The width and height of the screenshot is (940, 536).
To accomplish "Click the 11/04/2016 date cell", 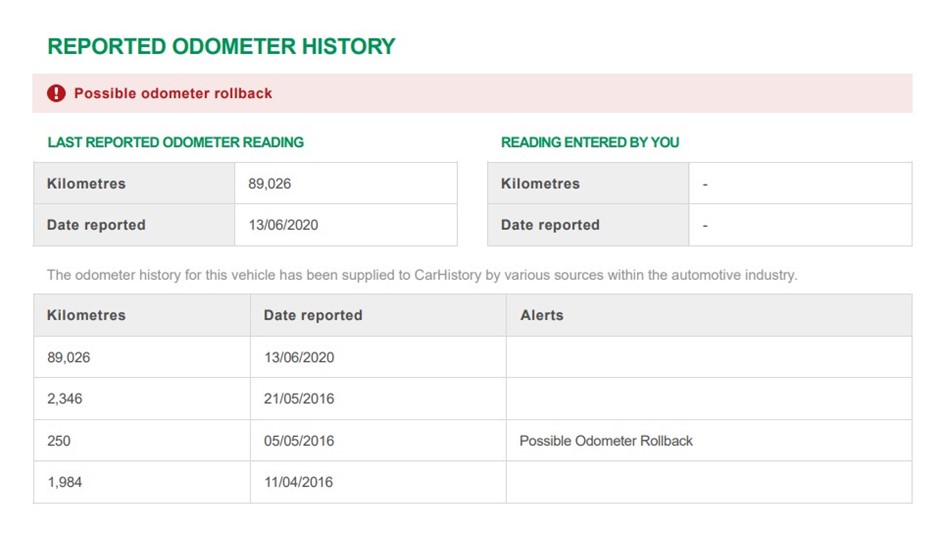I will click(x=299, y=482).
